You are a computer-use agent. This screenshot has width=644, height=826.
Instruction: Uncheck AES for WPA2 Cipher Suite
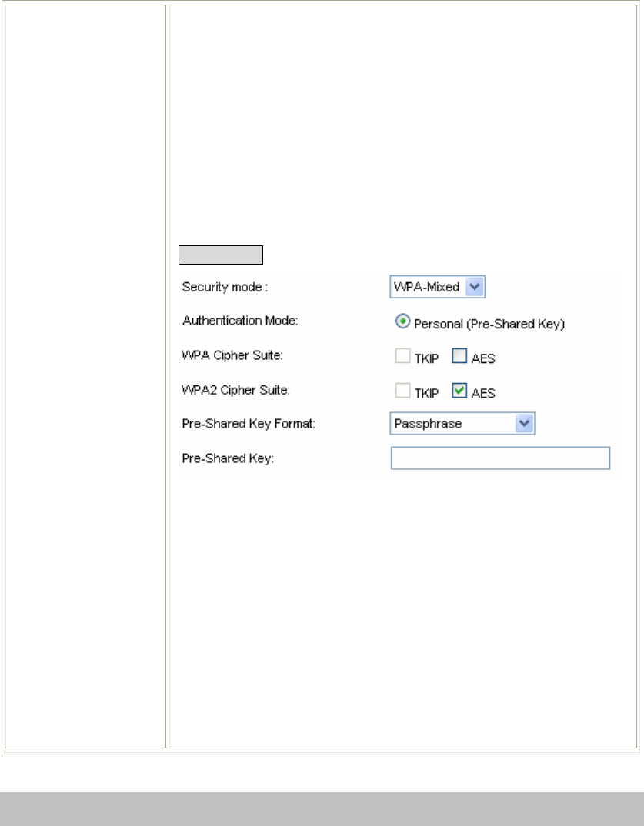coord(459,391)
